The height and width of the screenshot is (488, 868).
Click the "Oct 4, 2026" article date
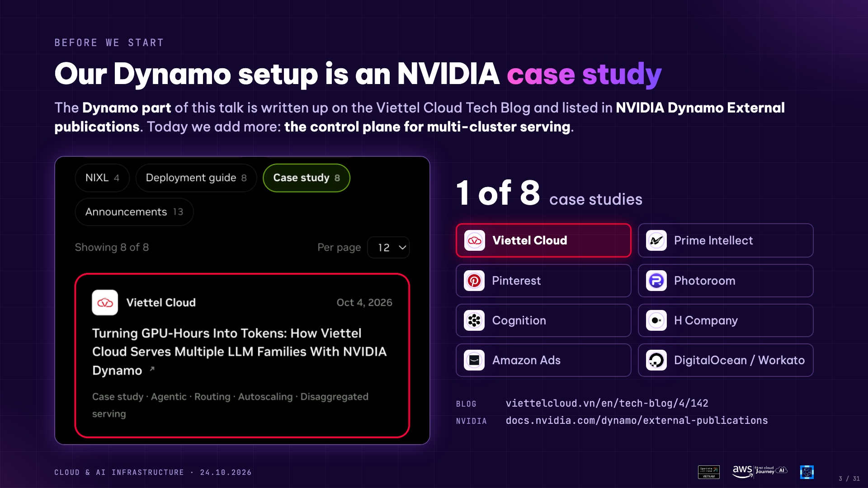(364, 302)
